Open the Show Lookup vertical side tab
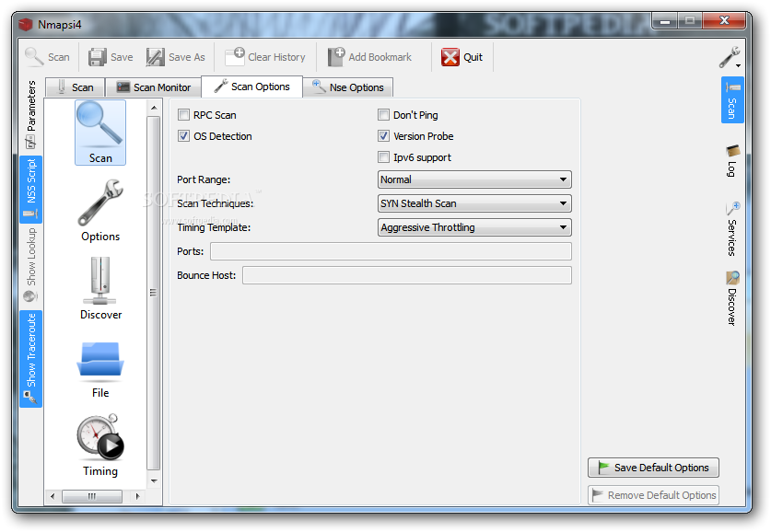This screenshot has height=532, width=771. tap(31, 265)
